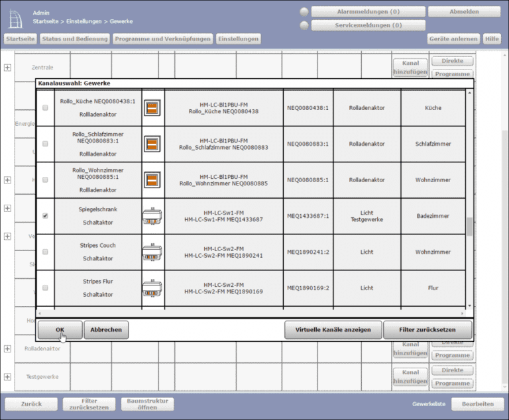Open Programme und Verknüpfungen menu
The width and height of the screenshot is (509, 420).
(162, 39)
